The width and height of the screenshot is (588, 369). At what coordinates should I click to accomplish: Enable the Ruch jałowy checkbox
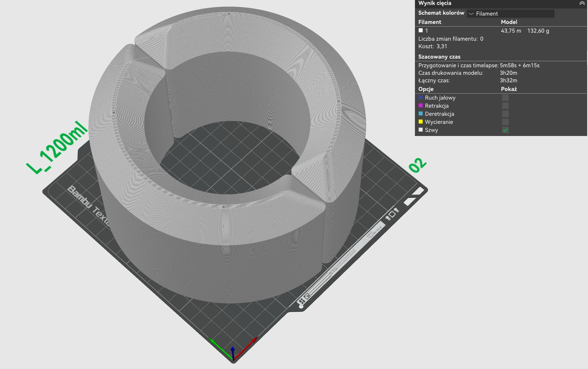505,98
